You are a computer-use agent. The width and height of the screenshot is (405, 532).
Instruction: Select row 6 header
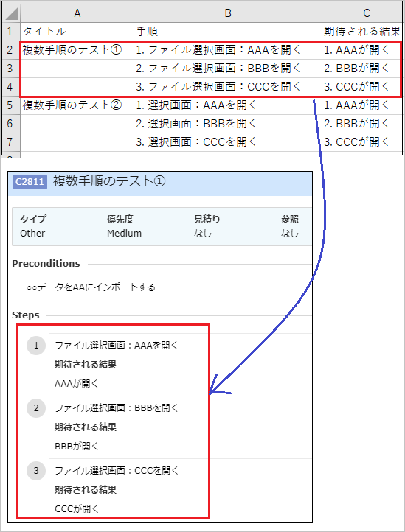[11, 124]
